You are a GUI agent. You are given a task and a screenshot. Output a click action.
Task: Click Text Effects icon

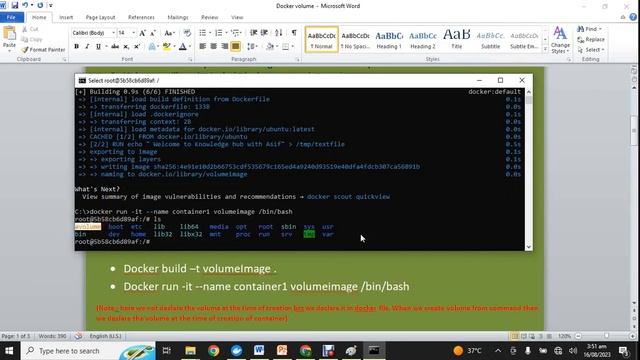click(153, 47)
